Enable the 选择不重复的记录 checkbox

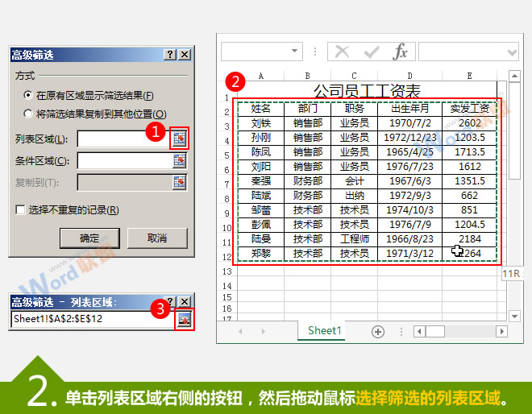(21, 210)
